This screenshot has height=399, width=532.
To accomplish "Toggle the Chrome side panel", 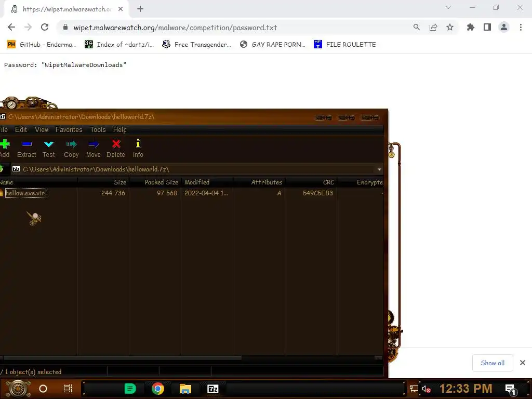I will [x=487, y=27].
